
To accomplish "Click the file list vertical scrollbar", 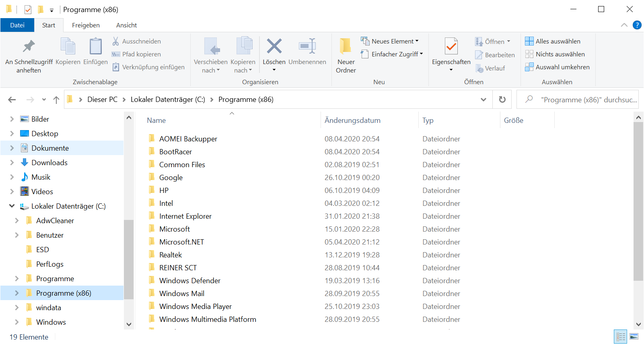I will 638,201.
